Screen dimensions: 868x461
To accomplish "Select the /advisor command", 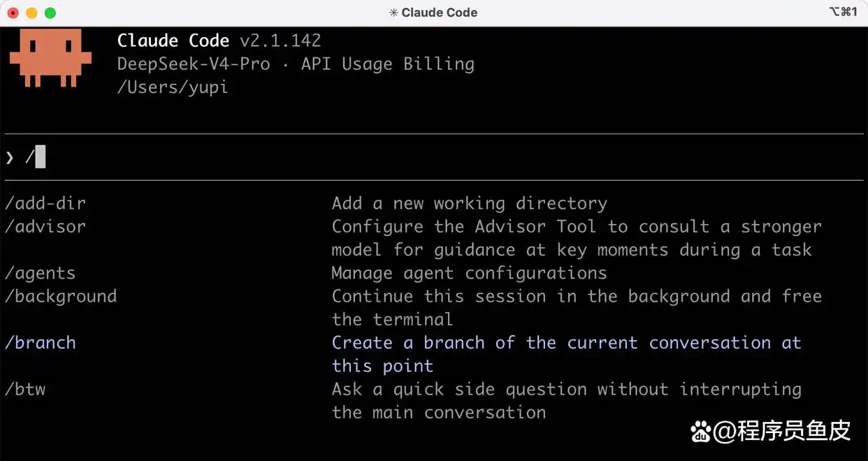I will (45, 226).
